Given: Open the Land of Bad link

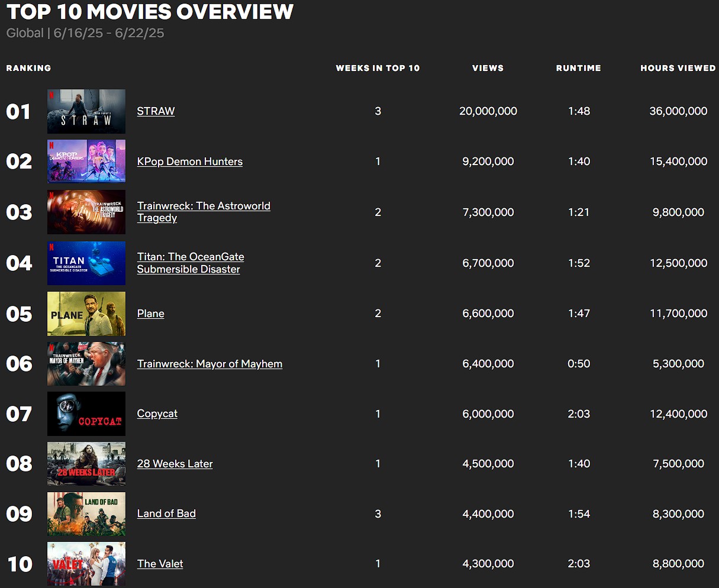Looking at the screenshot, I should [166, 513].
